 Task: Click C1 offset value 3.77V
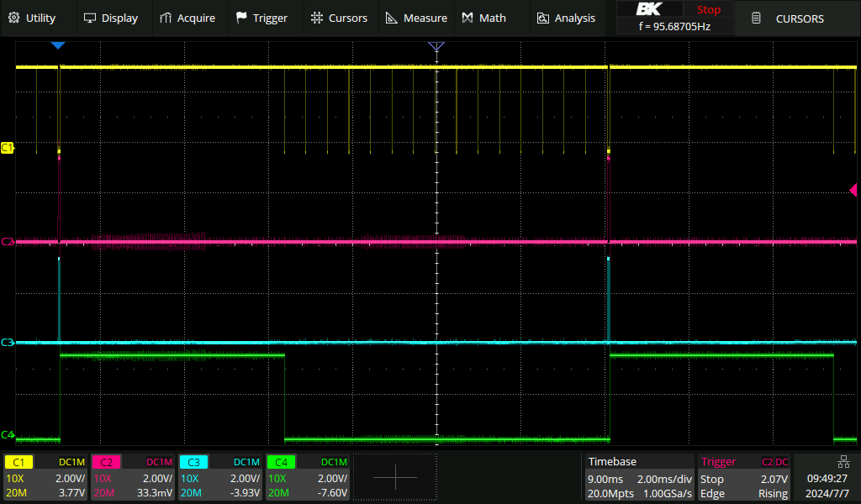point(72,492)
